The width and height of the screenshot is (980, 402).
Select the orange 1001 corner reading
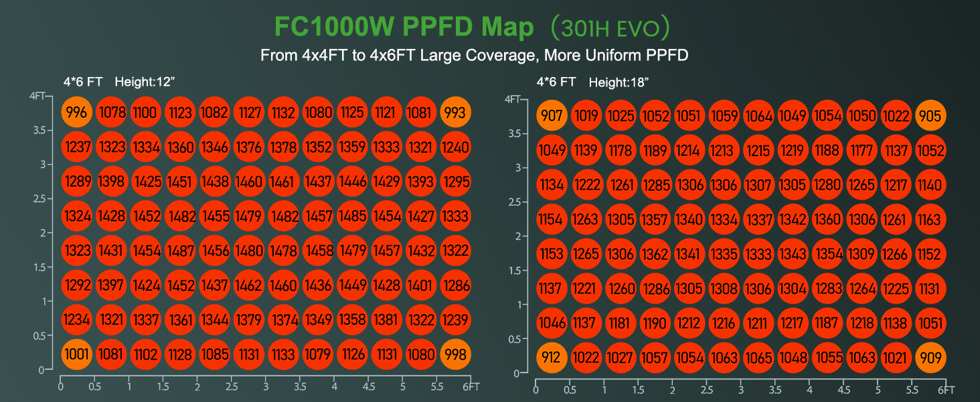pyautogui.click(x=77, y=355)
